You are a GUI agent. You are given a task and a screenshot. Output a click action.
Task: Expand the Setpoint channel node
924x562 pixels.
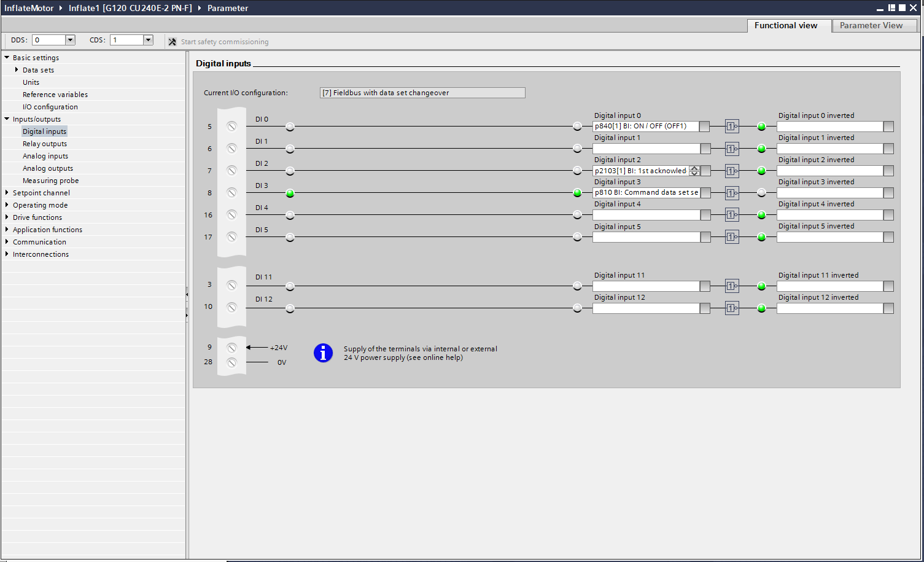(x=7, y=192)
